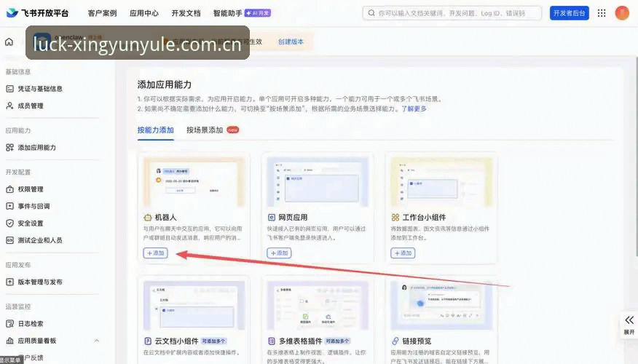Screen dimensions: 638x364
Task: Click the 日志检索 search-log icon
Action: click(9, 324)
